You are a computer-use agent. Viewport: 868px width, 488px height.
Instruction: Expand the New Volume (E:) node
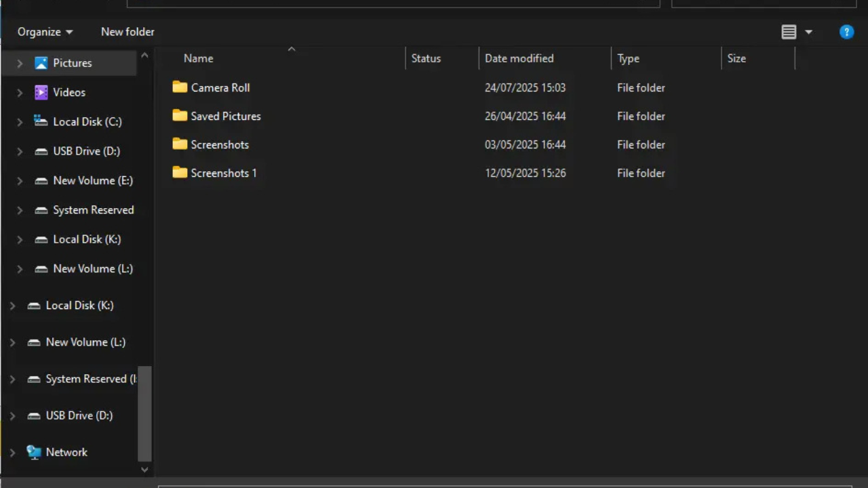point(20,180)
